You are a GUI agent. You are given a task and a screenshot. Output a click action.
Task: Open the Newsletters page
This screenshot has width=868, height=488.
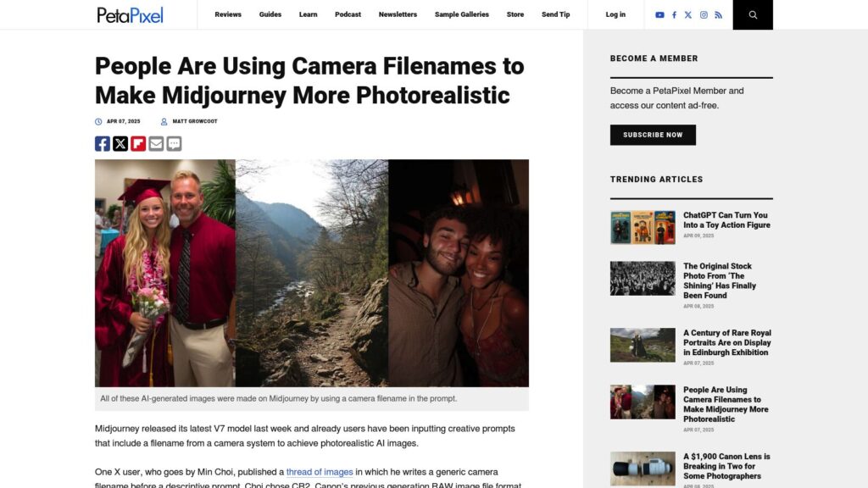398,14
